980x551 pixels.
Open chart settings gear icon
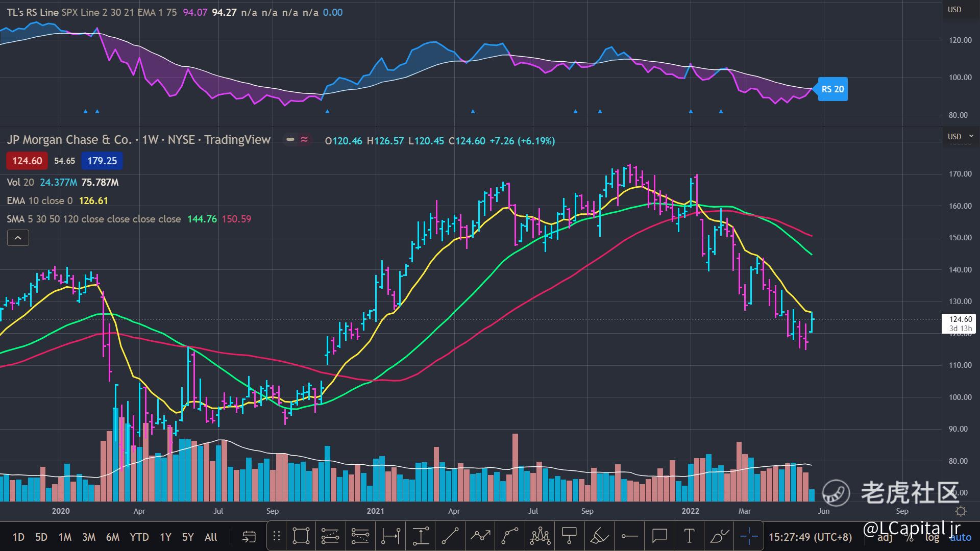pos(961,511)
